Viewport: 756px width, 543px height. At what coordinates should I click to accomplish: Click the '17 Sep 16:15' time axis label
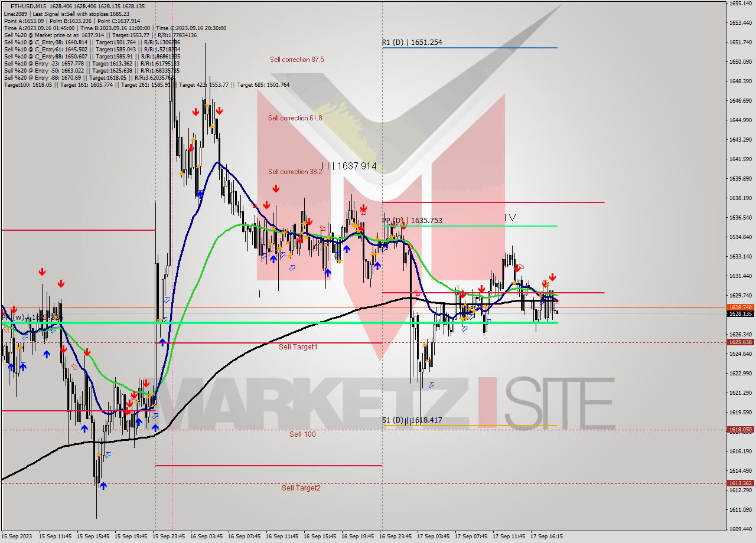pyautogui.click(x=547, y=537)
